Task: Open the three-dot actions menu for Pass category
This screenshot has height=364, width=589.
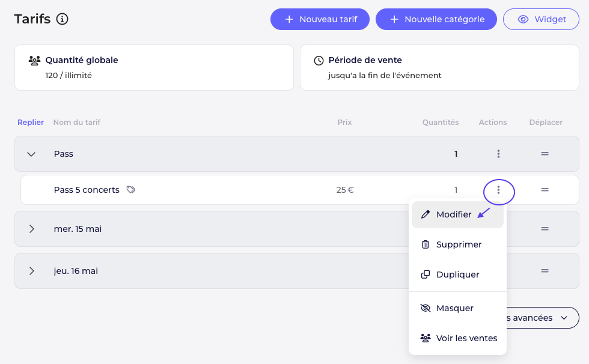Action: pyautogui.click(x=498, y=154)
